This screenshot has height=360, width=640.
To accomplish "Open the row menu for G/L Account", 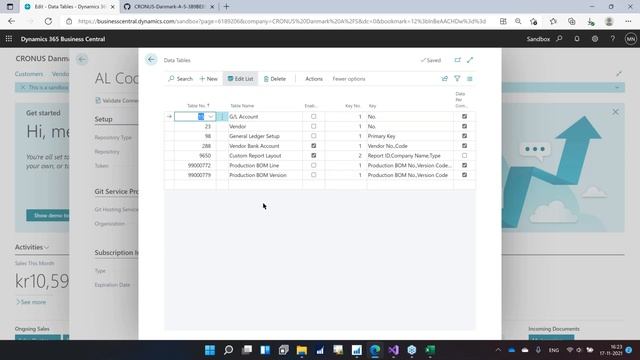I will click(222, 117).
